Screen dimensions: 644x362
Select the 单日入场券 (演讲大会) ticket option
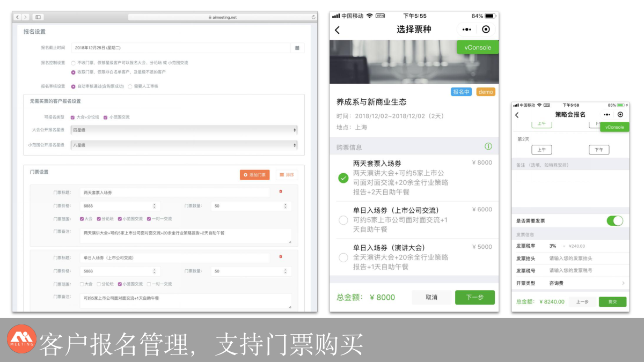tap(343, 257)
